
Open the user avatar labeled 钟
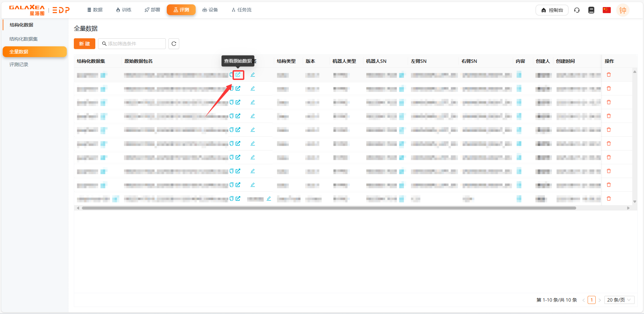pos(623,10)
